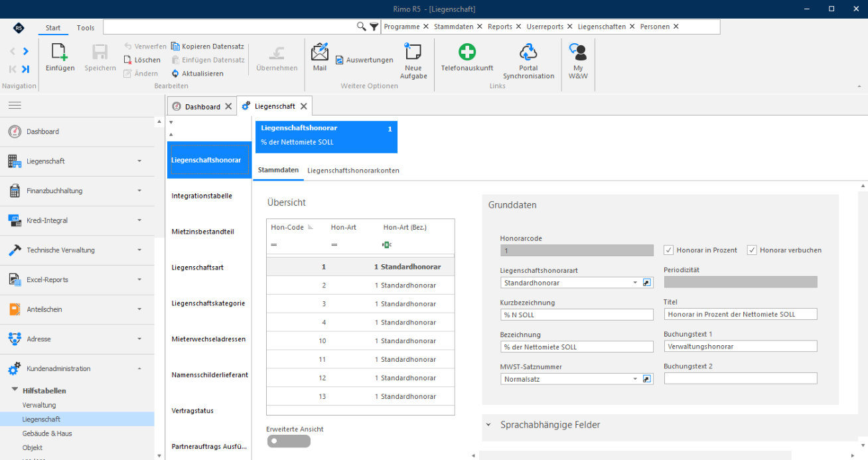The height and width of the screenshot is (460, 868).
Task: Expand Sprachabhängige Felder section
Action: pos(488,425)
